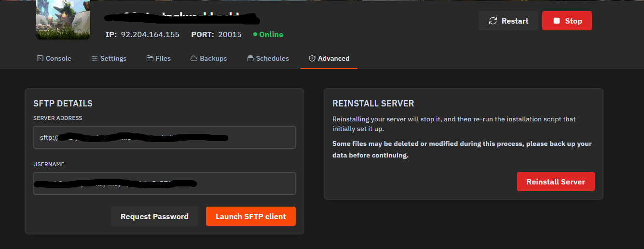Click the white square icon in Stop
The height and width of the screenshot is (249, 644).
pyautogui.click(x=556, y=21)
